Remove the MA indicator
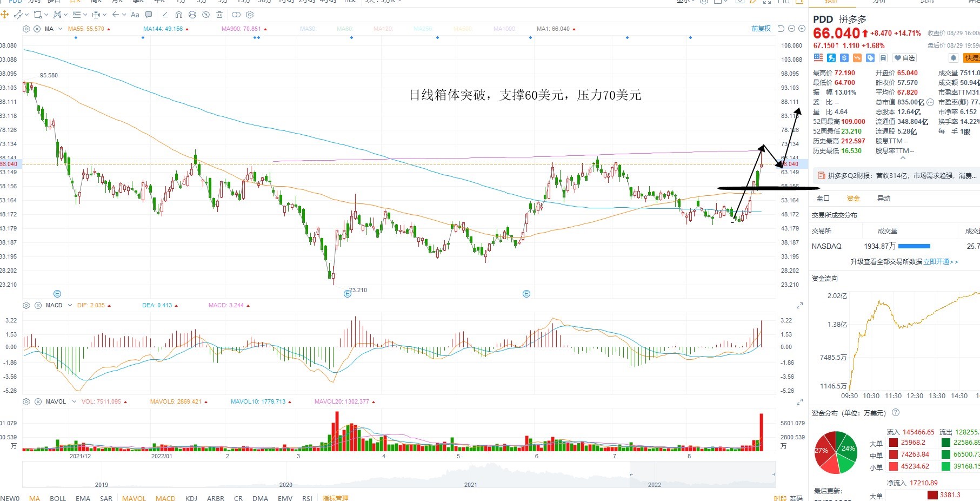The image size is (980, 501). pos(37,29)
